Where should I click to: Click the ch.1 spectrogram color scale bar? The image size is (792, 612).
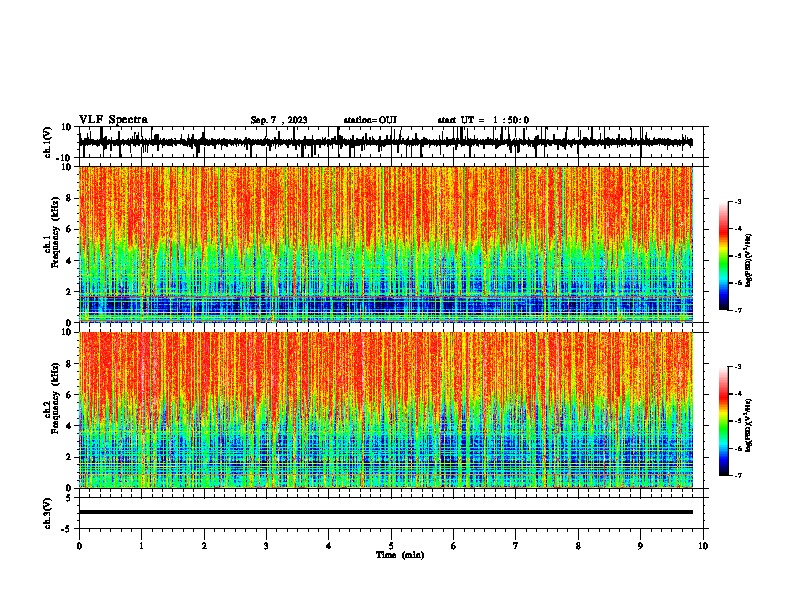coord(724,256)
